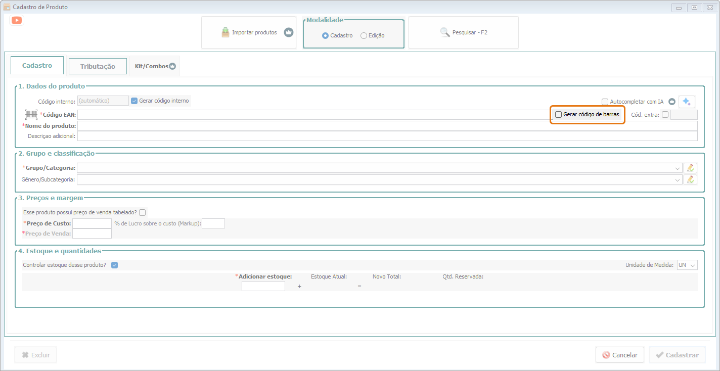Click the Excluir button
The width and height of the screenshot is (720, 371).
pos(36,355)
